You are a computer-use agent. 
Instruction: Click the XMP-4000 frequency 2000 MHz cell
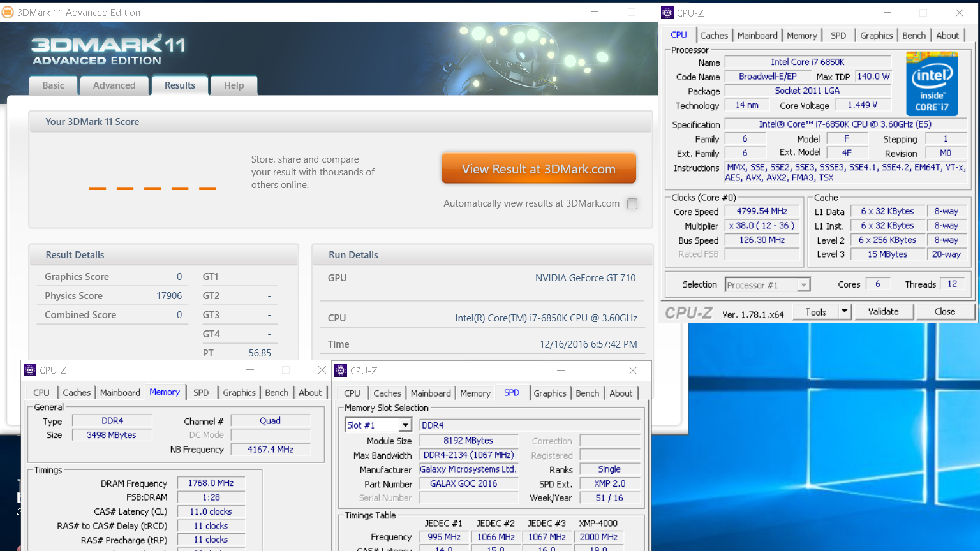click(598, 537)
